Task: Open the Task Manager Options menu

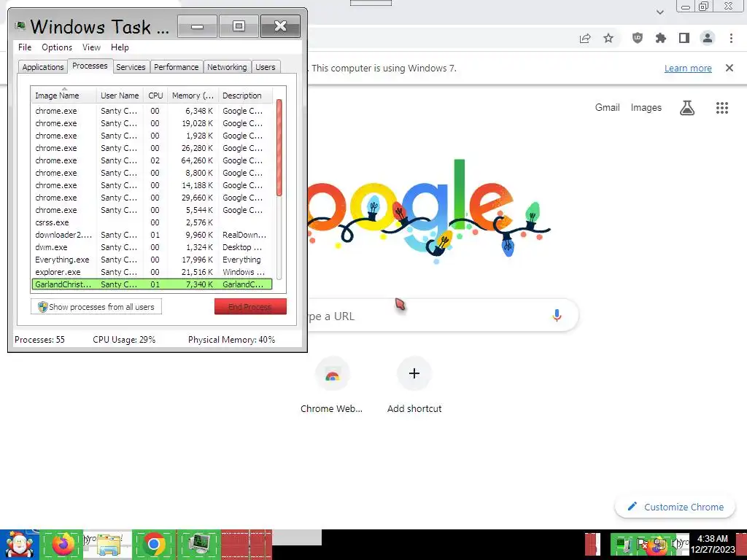Action: tap(57, 47)
